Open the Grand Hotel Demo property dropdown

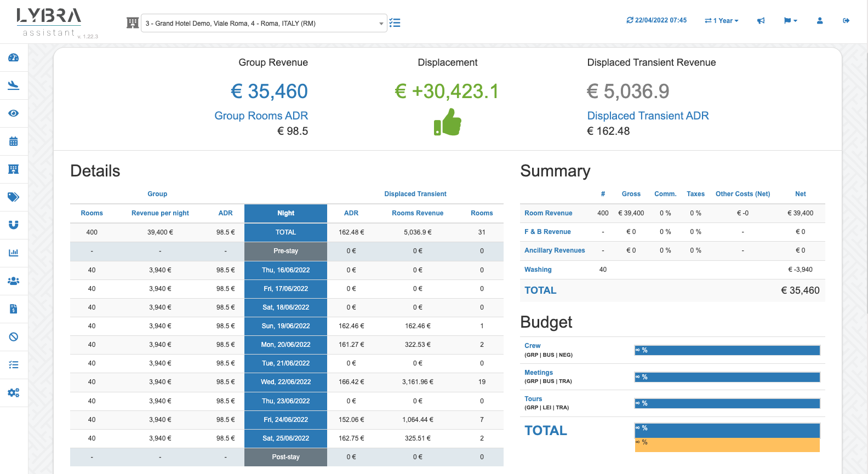click(264, 23)
